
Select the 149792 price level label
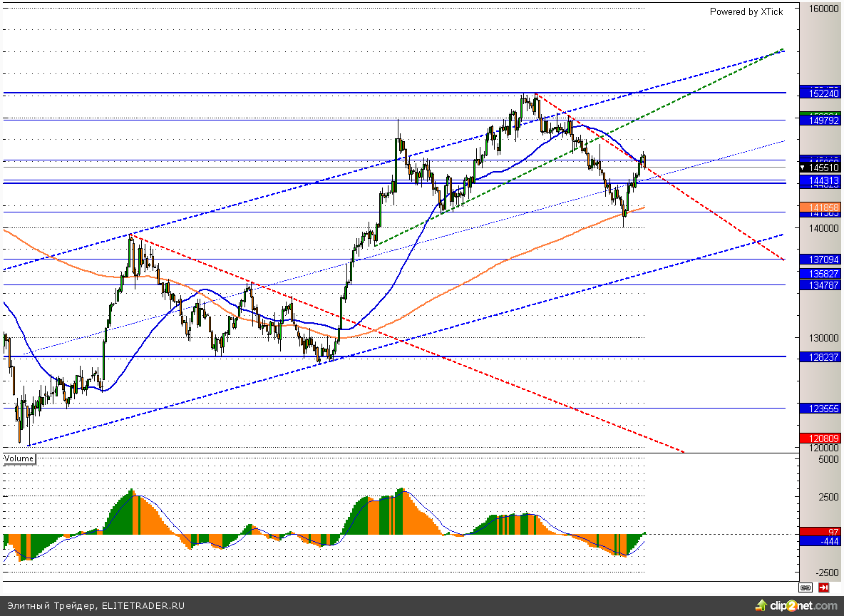[823, 120]
